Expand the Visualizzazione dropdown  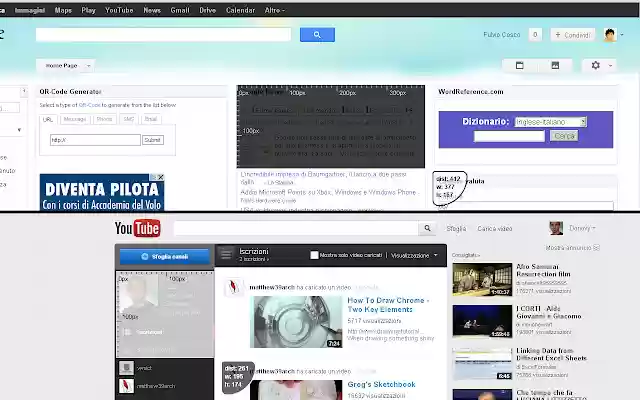point(414,256)
